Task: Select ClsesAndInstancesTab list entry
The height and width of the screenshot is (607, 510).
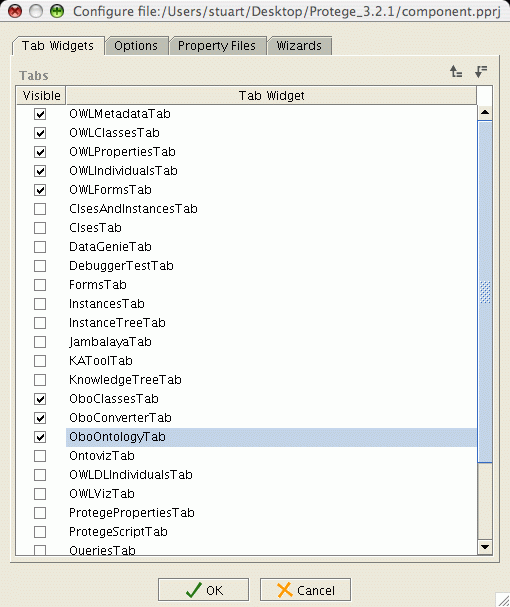Action: tap(271, 209)
